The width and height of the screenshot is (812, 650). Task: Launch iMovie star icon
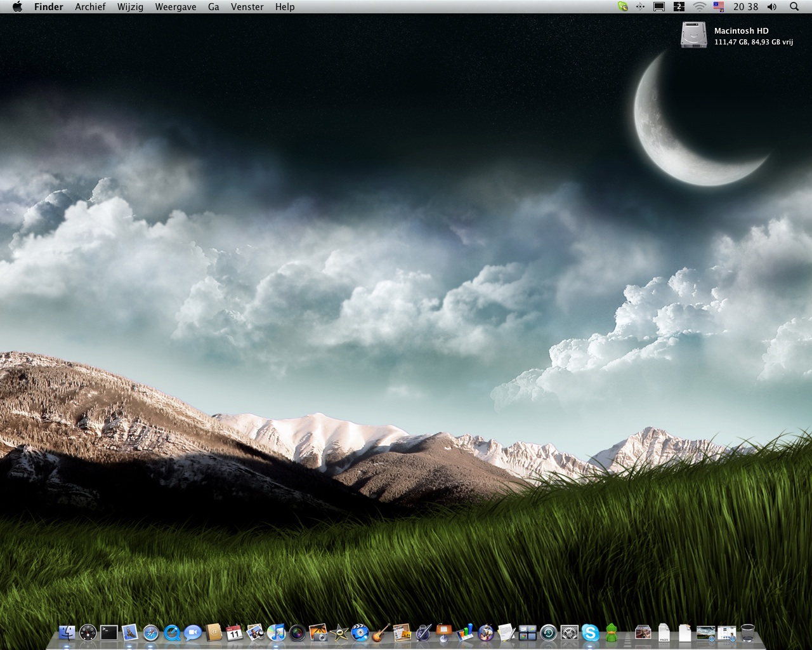(x=339, y=632)
